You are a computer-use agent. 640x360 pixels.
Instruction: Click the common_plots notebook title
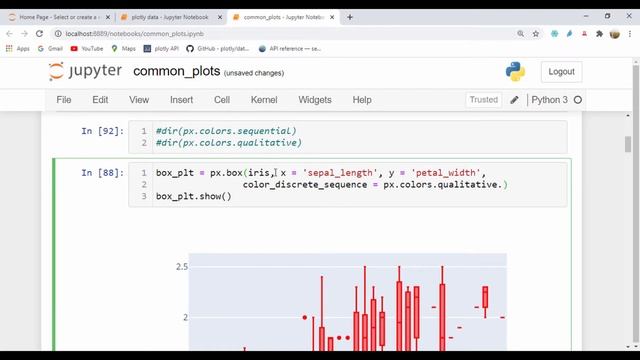tap(177, 71)
